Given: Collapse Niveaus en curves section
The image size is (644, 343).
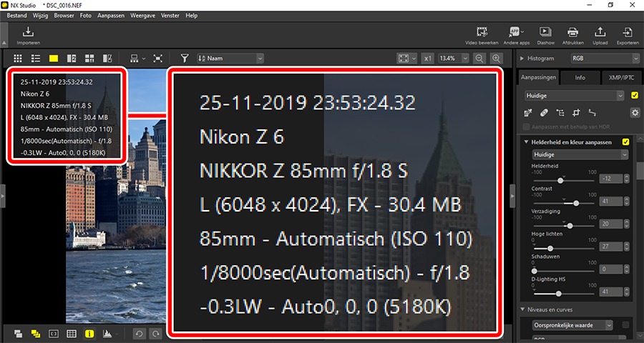Looking at the screenshot, I should tap(522, 309).
